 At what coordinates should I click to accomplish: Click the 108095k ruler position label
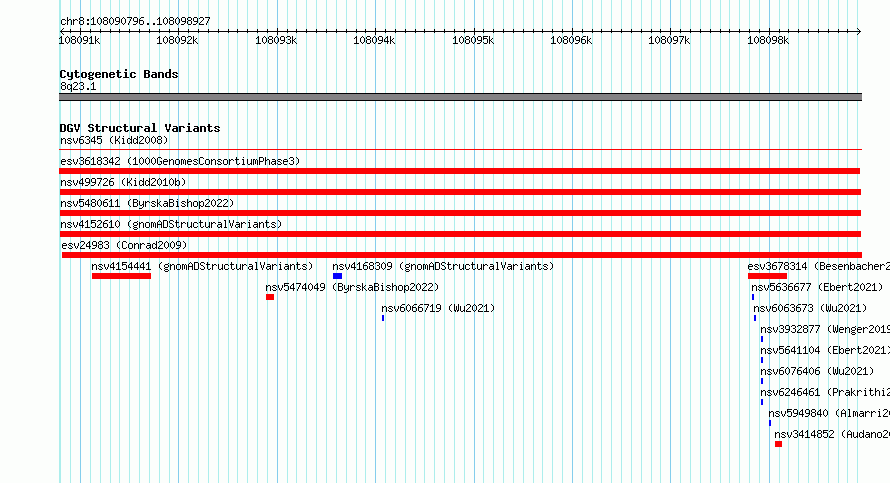(x=473, y=40)
